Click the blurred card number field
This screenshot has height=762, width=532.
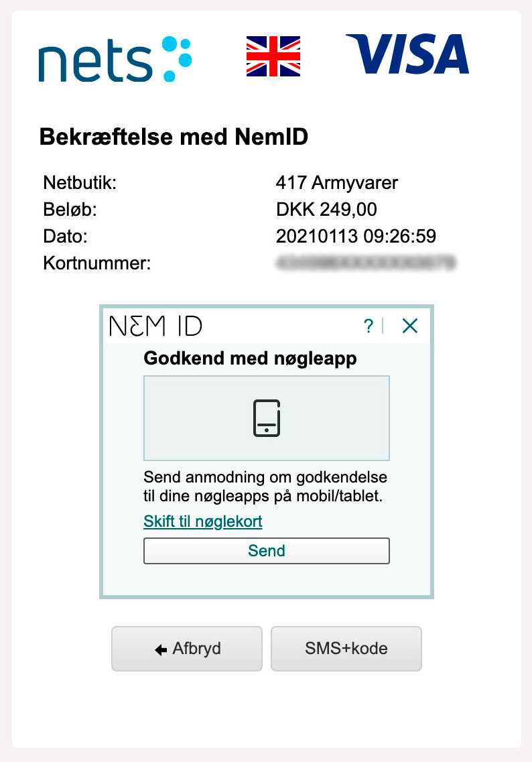coord(365,263)
